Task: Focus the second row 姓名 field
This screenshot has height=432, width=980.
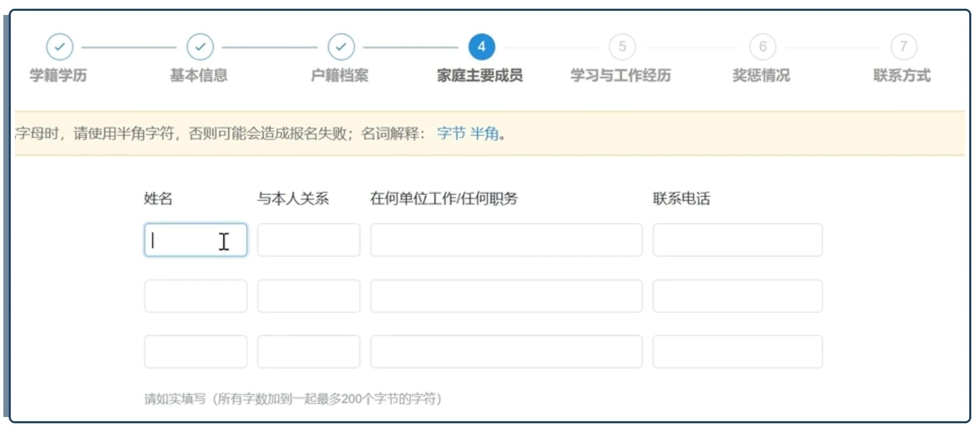Action: pos(196,296)
